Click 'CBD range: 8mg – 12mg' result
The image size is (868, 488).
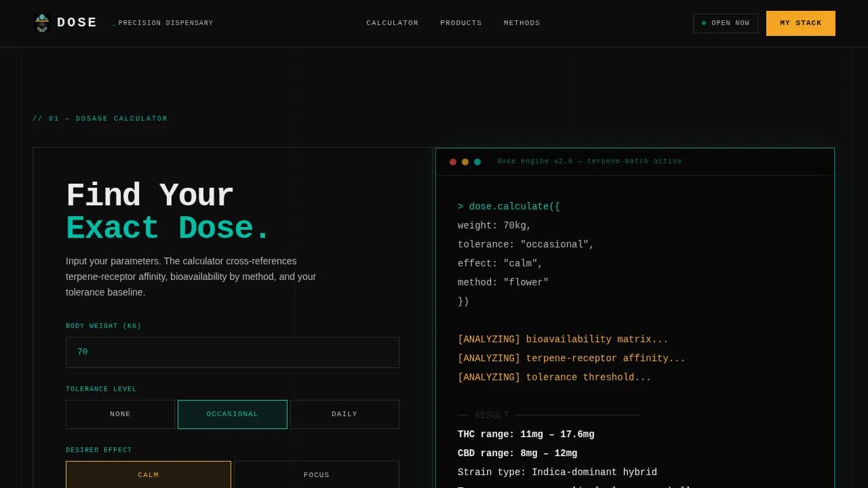pyautogui.click(x=517, y=453)
